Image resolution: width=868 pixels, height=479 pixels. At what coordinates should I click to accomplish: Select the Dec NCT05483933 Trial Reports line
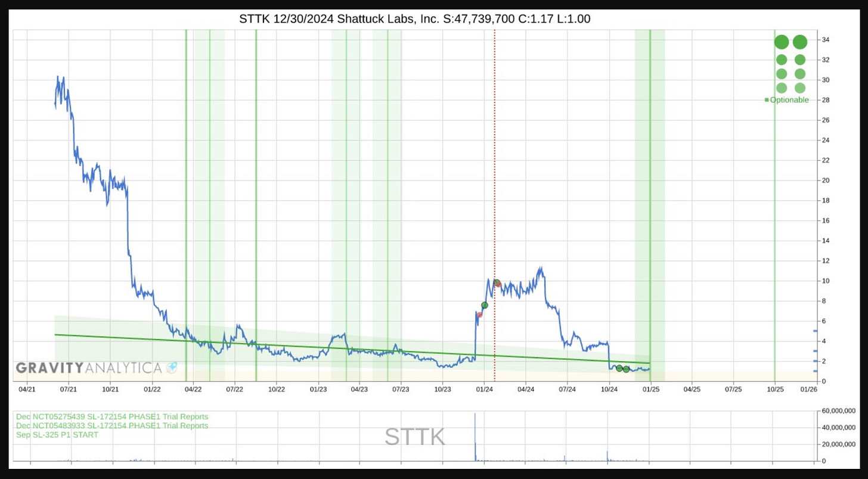coord(112,425)
